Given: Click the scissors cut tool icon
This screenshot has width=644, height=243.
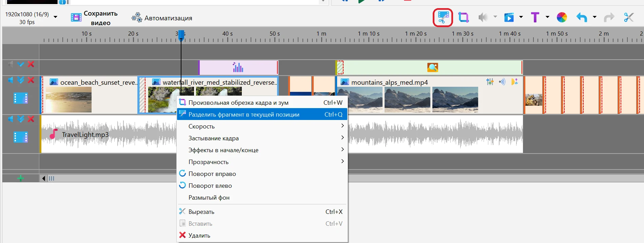Looking at the screenshot, I should pos(629,17).
